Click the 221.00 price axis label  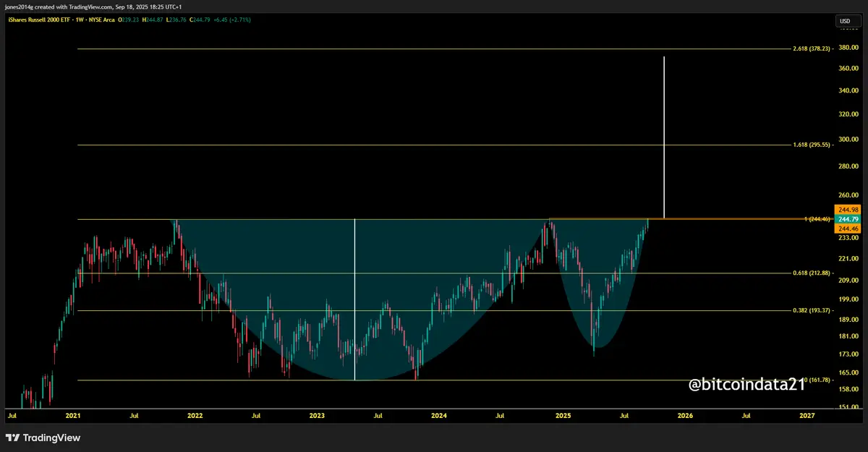tap(848, 258)
